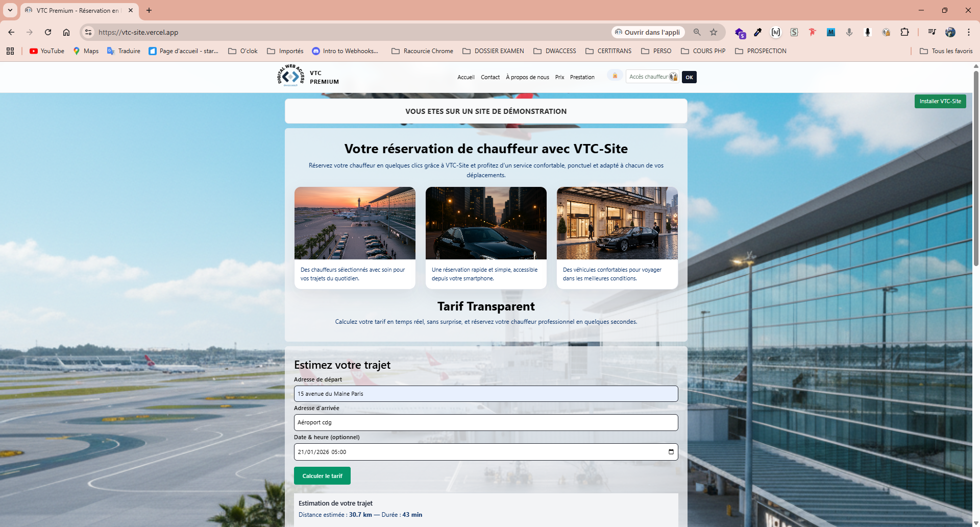
Task: Click the padlock icon beside Accès chauffeur
Action: (x=614, y=76)
